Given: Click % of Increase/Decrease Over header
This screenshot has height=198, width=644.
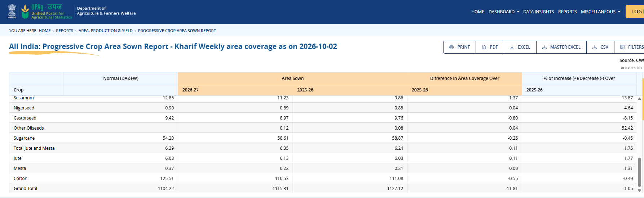Looking at the screenshot, I should (579, 78).
